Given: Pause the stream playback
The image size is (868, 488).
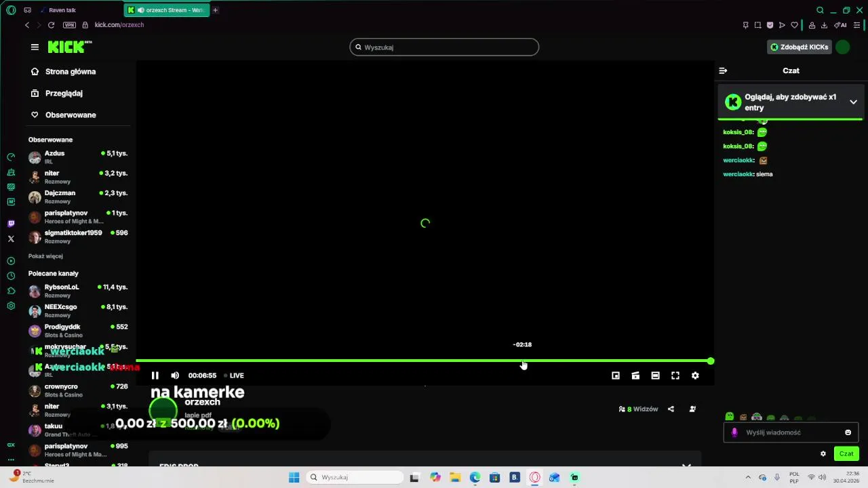Looking at the screenshot, I should (155, 375).
